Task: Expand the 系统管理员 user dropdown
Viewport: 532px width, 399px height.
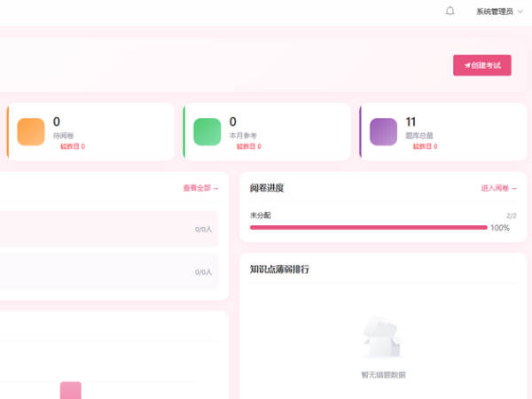Action: coord(499,12)
